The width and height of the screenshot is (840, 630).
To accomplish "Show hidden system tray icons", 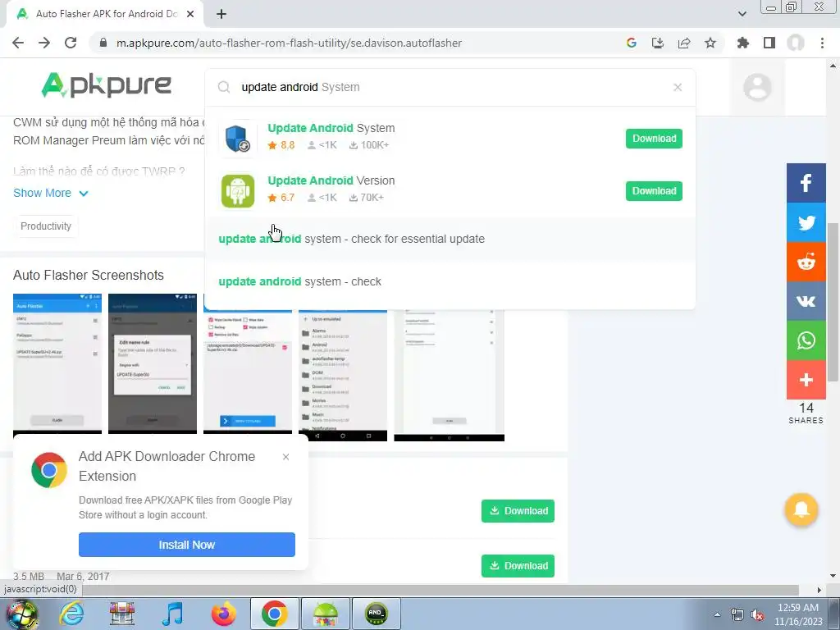I will (x=717, y=614).
